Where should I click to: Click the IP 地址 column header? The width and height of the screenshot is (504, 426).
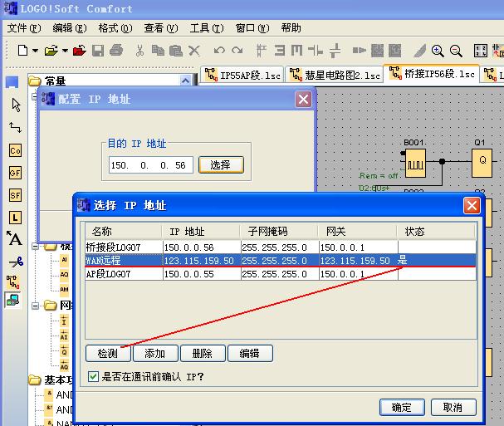coord(201,231)
